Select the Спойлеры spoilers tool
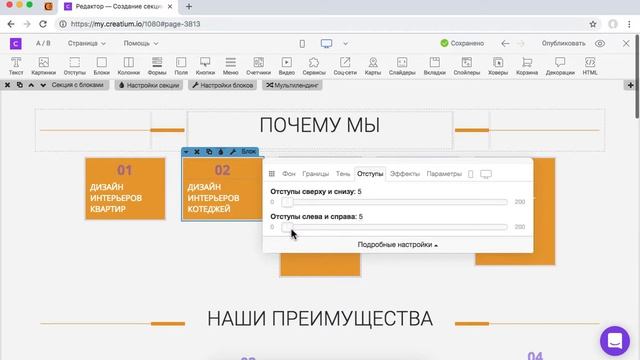640x360 pixels. pos(467,66)
